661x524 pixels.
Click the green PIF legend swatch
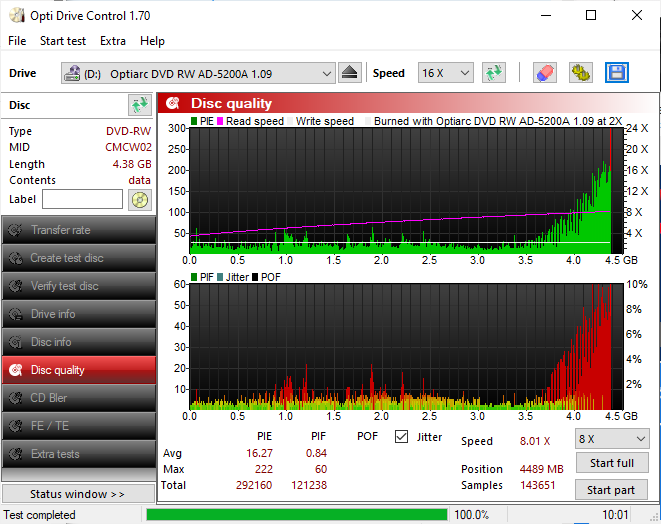[194, 277]
